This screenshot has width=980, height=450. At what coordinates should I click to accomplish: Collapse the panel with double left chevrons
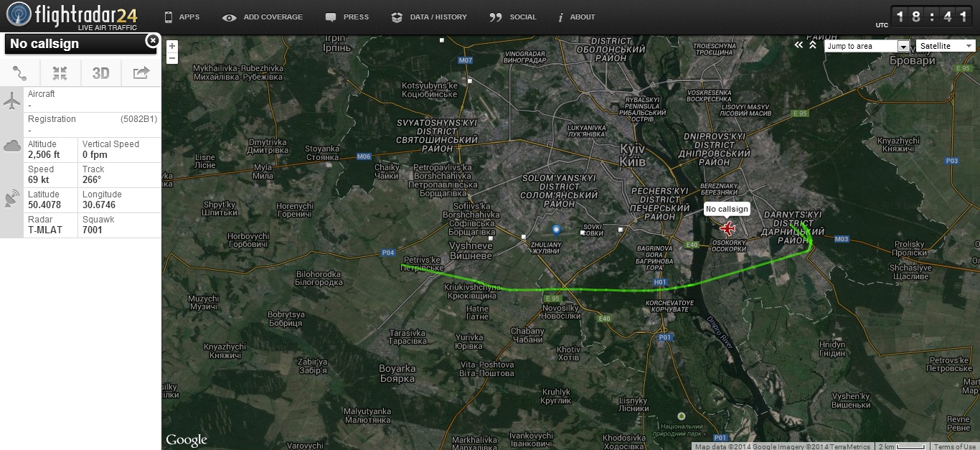point(798,45)
